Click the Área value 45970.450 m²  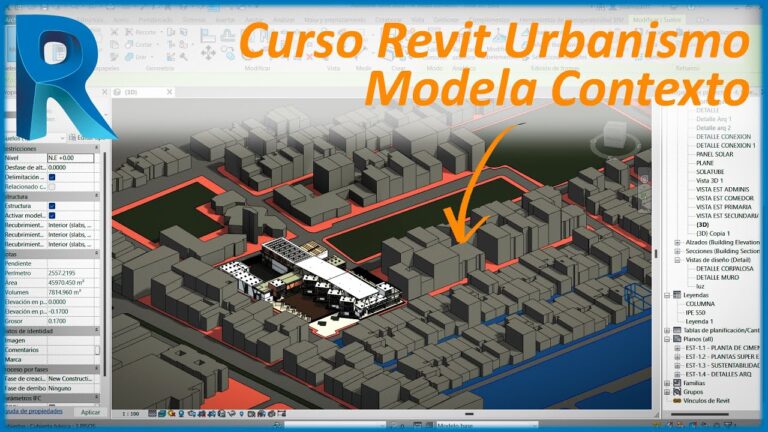[x=73, y=283]
